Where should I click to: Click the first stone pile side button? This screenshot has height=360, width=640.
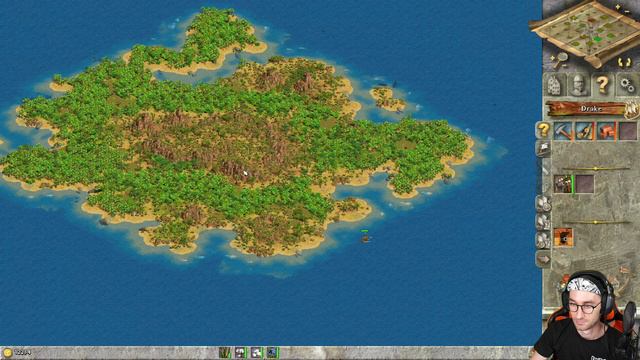pos(543,204)
